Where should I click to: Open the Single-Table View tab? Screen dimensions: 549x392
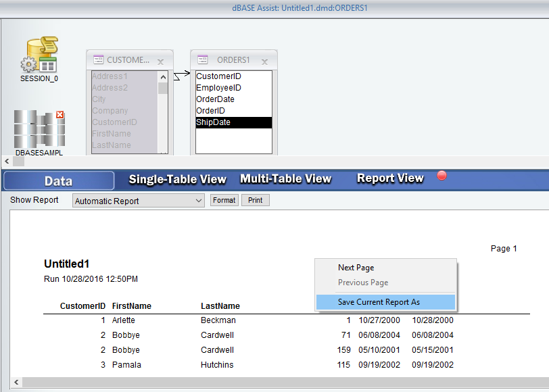177,179
